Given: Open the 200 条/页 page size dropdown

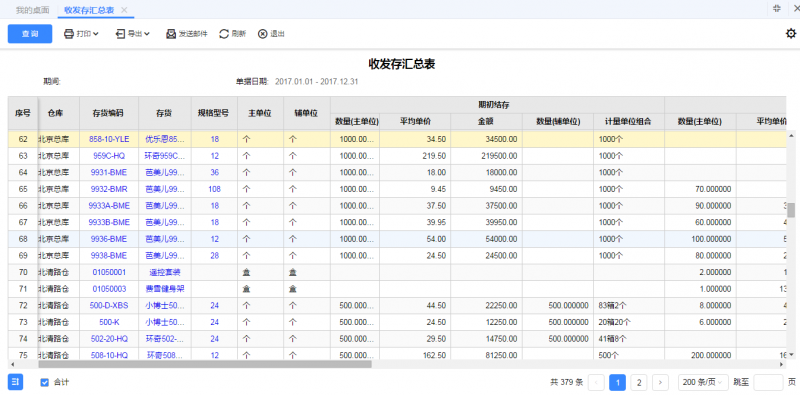Looking at the screenshot, I should 703,382.
